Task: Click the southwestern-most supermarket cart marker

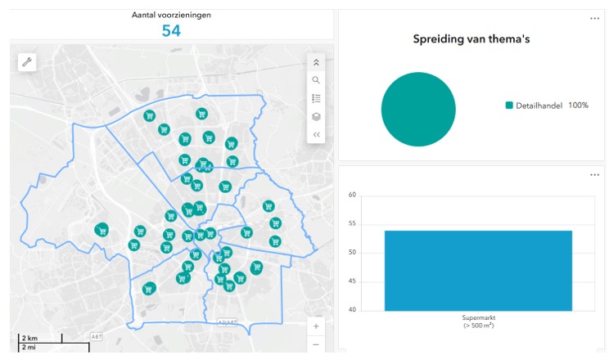Action: click(x=149, y=289)
